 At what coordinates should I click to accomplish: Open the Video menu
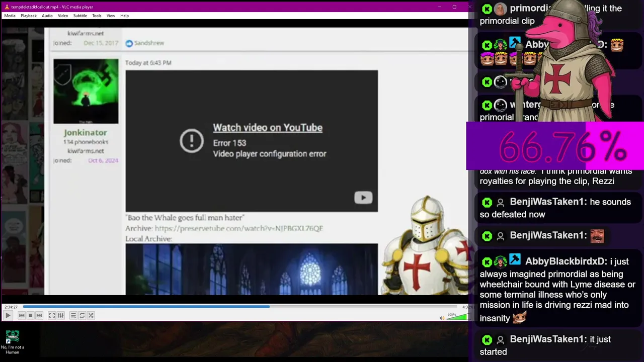click(x=63, y=16)
